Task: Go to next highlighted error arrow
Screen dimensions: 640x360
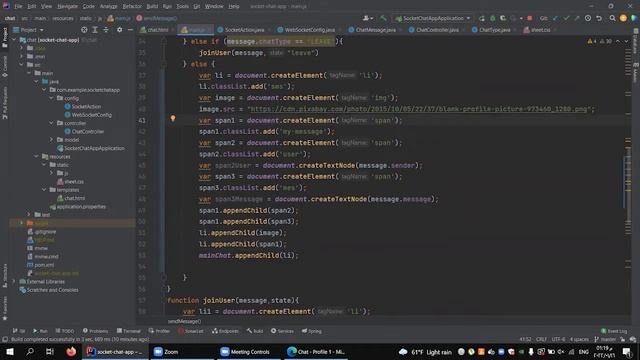Action: point(626,41)
